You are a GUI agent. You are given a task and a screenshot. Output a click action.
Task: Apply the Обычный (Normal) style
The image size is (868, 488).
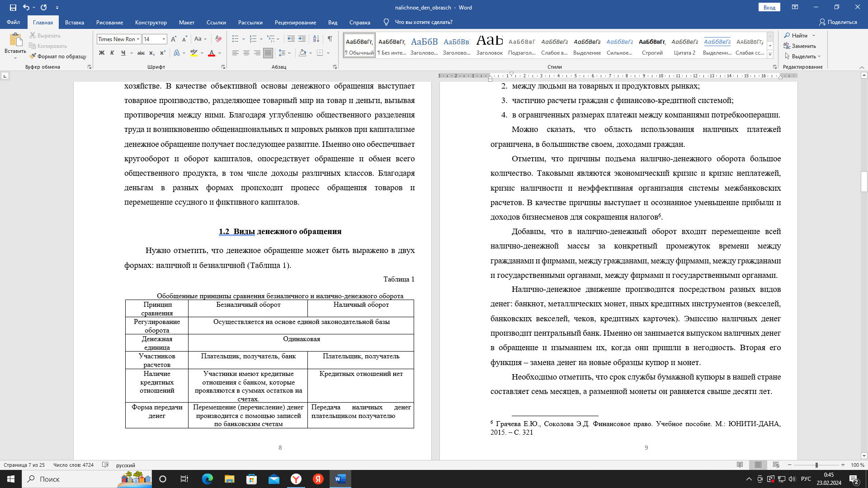[x=359, y=46]
